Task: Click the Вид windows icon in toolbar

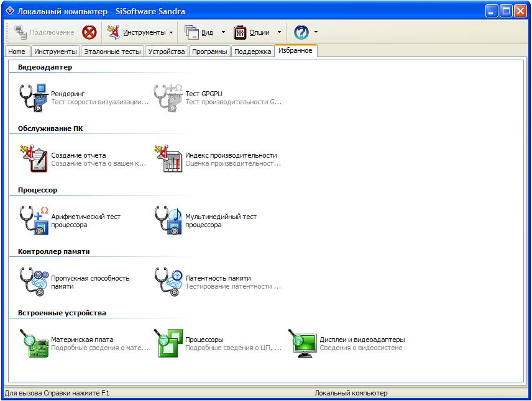Action: [191, 32]
